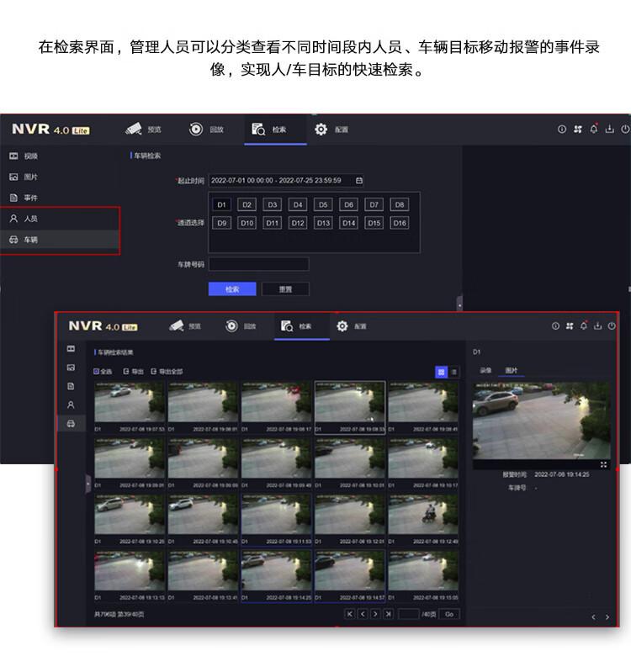The width and height of the screenshot is (631, 672).
Task: Click picture icon in front window sidebar
Action: [x=72, y=368]
